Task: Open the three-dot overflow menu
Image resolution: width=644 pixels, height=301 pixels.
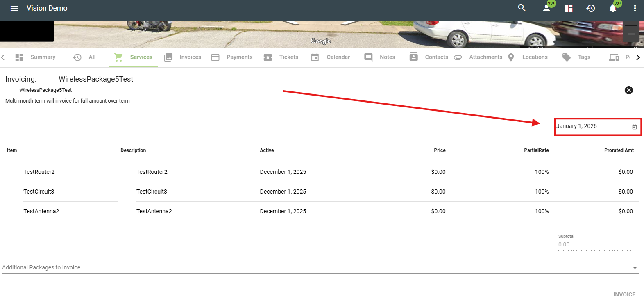Action: coord(635,8)
